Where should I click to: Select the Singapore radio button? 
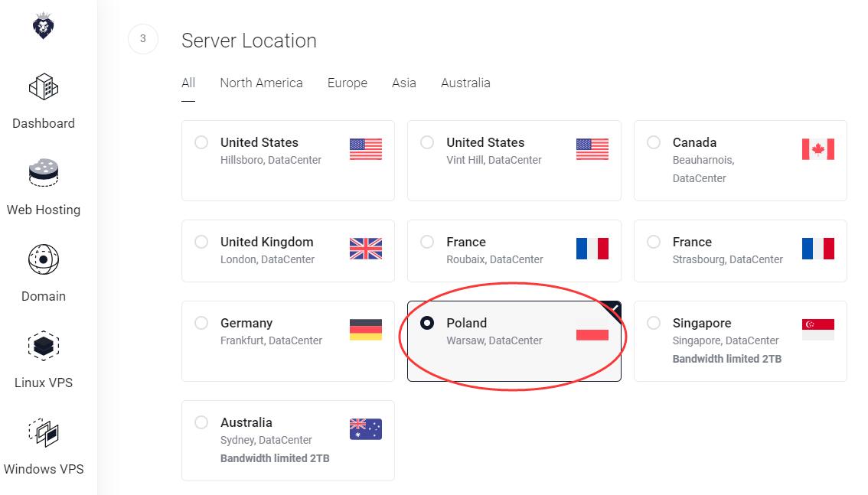pos(653,322)
